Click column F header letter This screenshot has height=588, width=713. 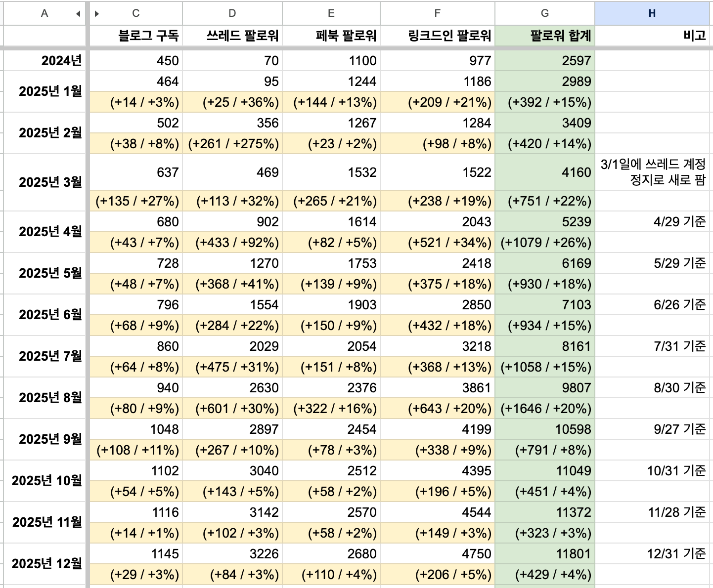tap(437, 13)
